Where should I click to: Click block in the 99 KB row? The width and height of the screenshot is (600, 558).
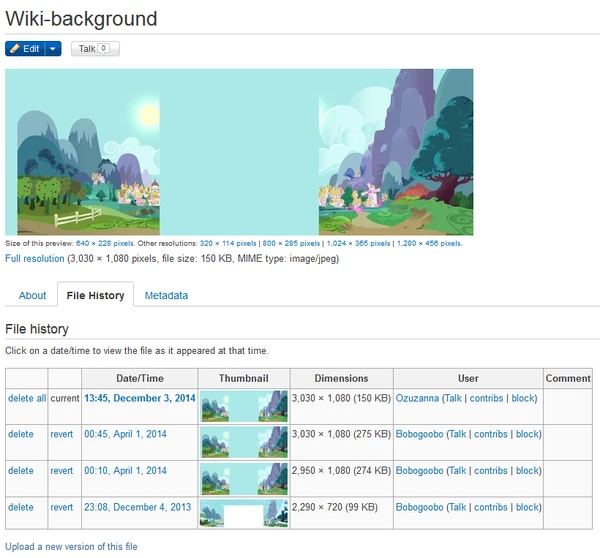tap(527, 507)
